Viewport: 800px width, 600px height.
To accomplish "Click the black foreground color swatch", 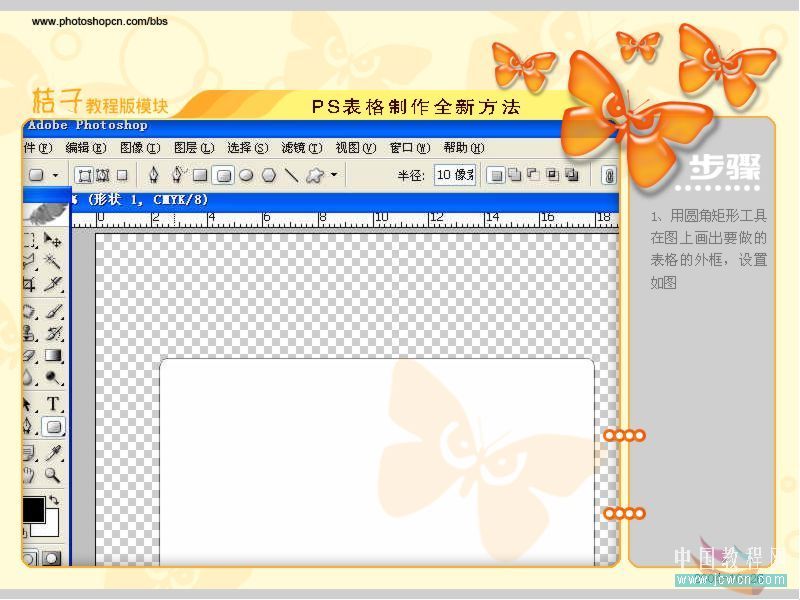I will pyautogui.click(x=34, y=510).
